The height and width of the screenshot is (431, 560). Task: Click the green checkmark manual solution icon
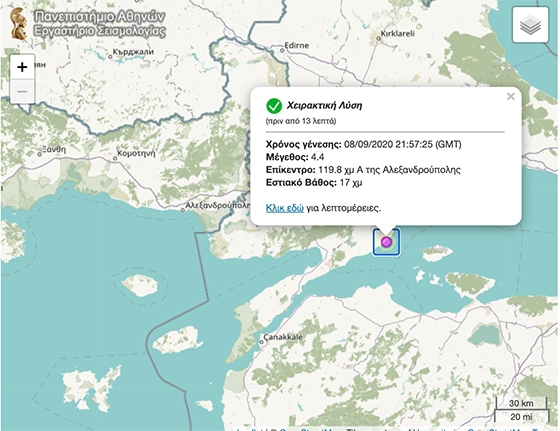274,106
